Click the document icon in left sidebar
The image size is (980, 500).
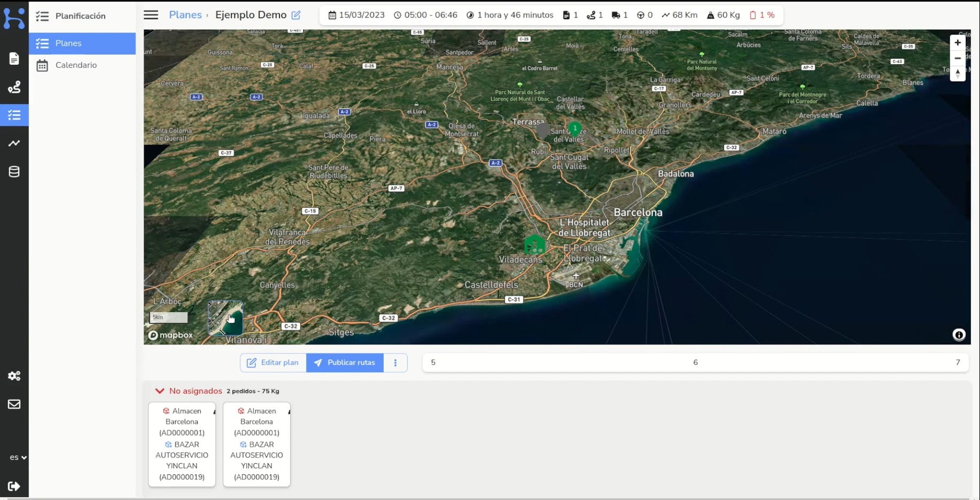click(14, 58)
